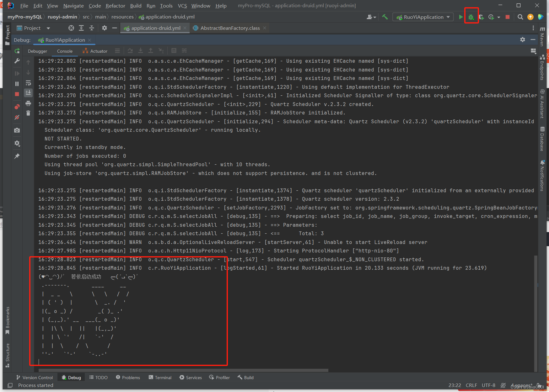This screenshot has width=549, height=392.
Task: Open the Database side panel
Action: click(x=542, y=139)
